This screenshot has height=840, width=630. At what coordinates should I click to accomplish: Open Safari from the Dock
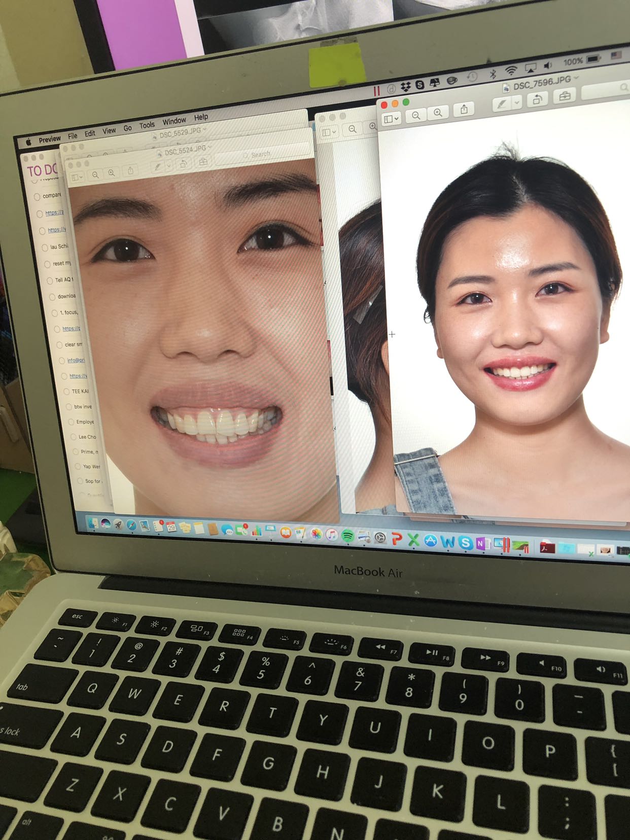(x=131, y=525)
